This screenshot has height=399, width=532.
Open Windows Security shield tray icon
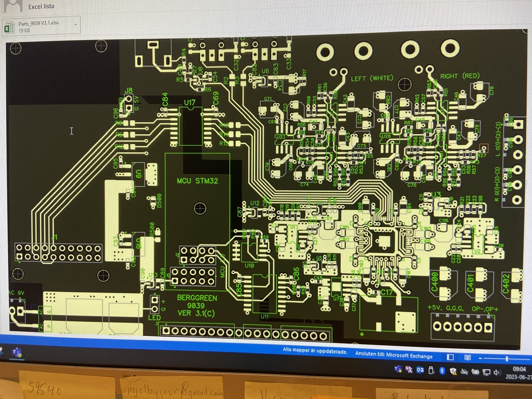tap(453, 371)
